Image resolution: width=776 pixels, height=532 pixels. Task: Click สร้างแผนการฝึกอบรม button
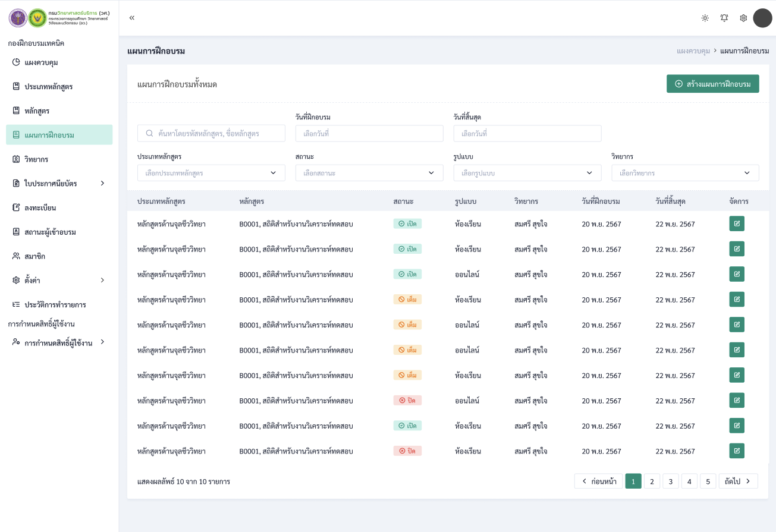[712, 84]
